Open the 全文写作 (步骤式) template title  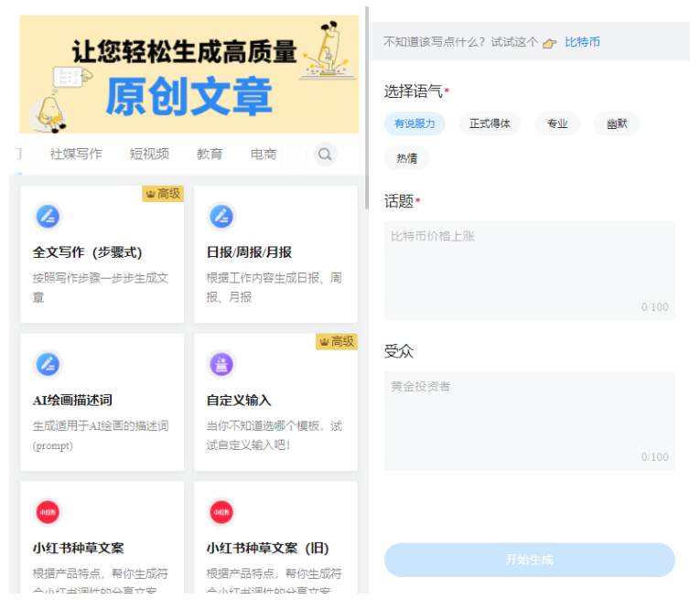tap(88, 252)
